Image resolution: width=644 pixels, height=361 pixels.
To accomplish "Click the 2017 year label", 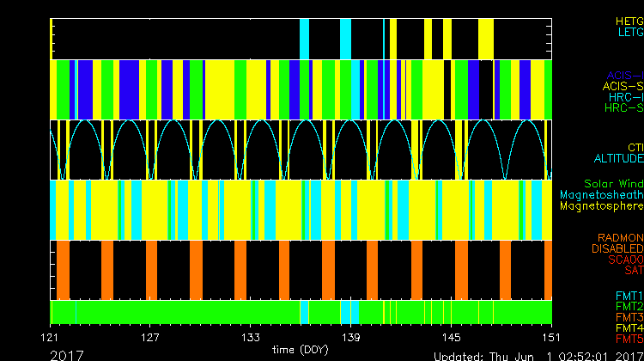I will pyautogui.click(x=67, y=354).
